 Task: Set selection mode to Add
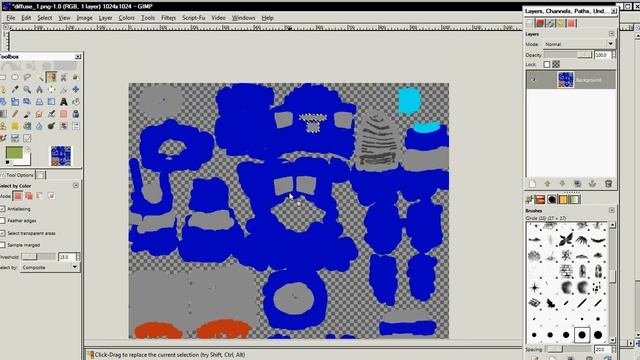pyautogui.click(x=29, y=196)
